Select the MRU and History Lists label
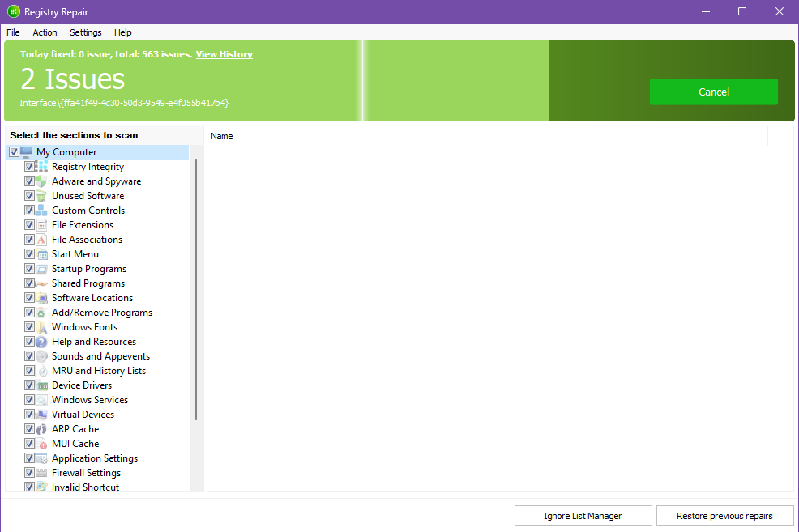Image resolution: width=799 pixels, height=532 pixels. tap(99, 371)
